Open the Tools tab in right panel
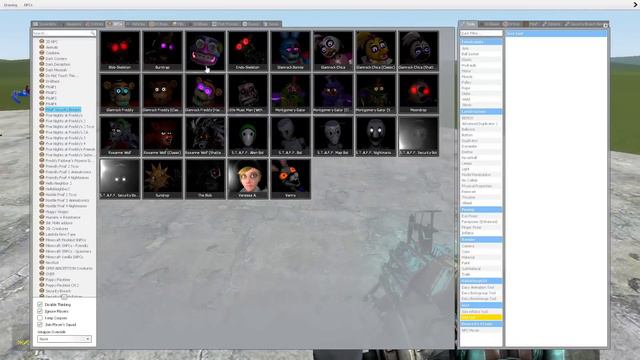This screenshot has height=360, width=640. (x=469, y=24)
